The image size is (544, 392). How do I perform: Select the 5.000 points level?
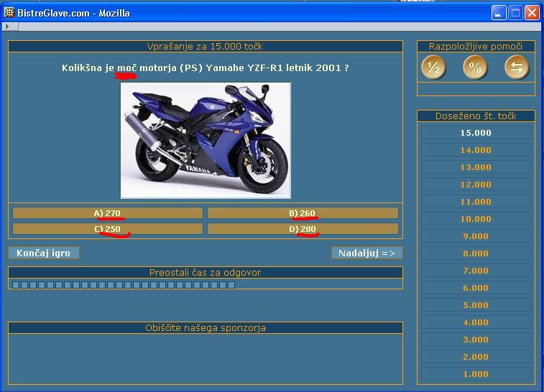point(476,305)
